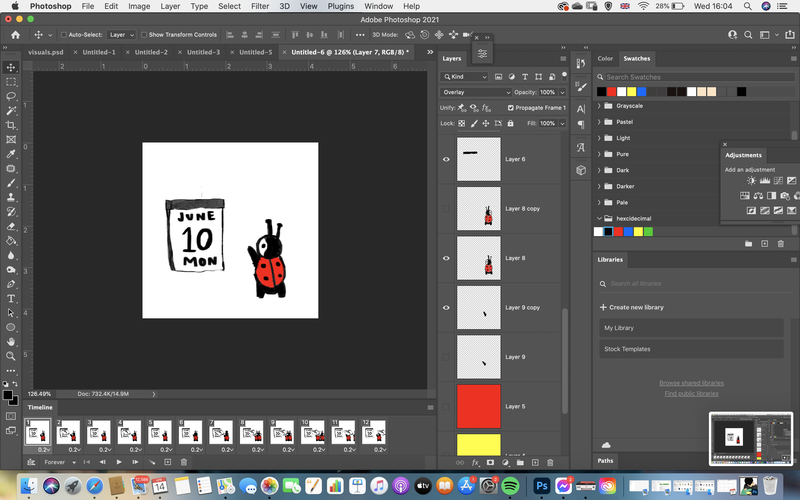
Task: Toggle Show Transform Controls checkbox
Action: tap(144, 35)
